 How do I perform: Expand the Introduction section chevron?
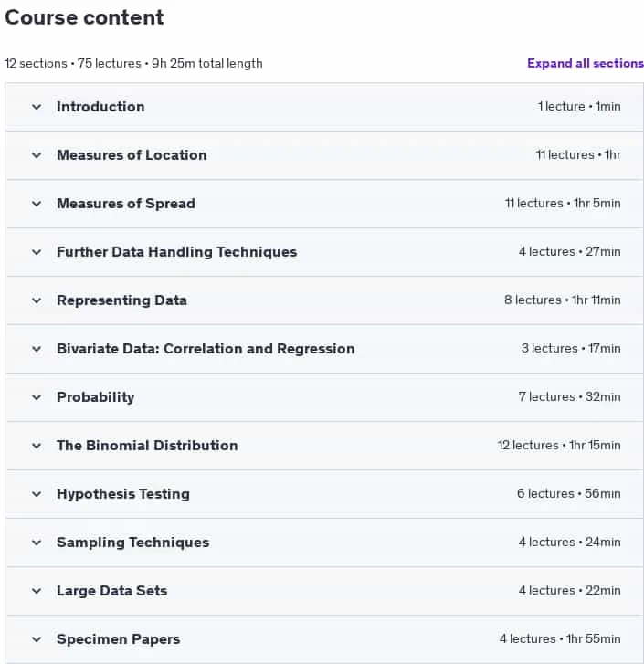click(37, 107)
